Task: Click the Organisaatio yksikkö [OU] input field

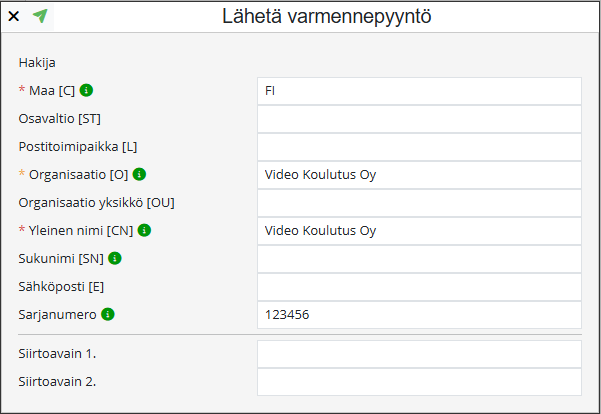Action: pyautogui.click(x=419, y=203)
